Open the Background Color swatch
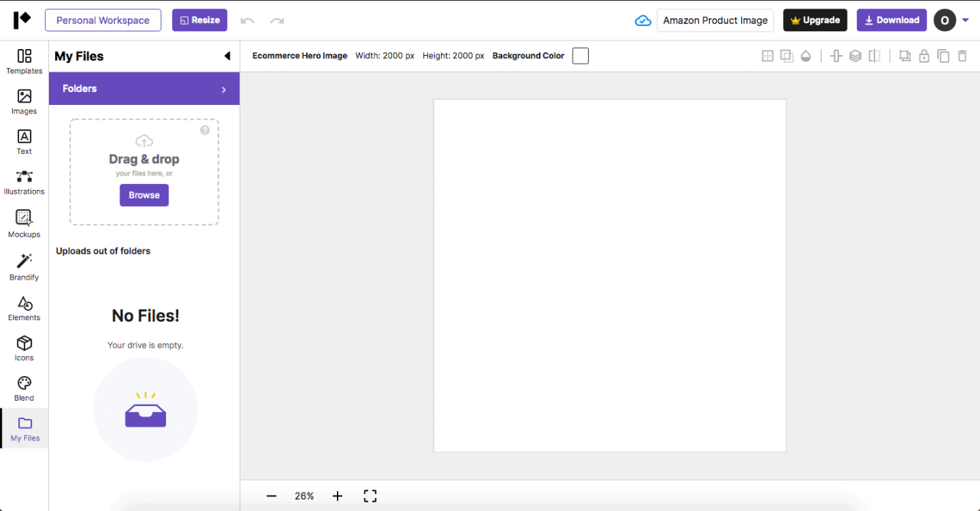980x511 pixels. [x=580, y=56]
